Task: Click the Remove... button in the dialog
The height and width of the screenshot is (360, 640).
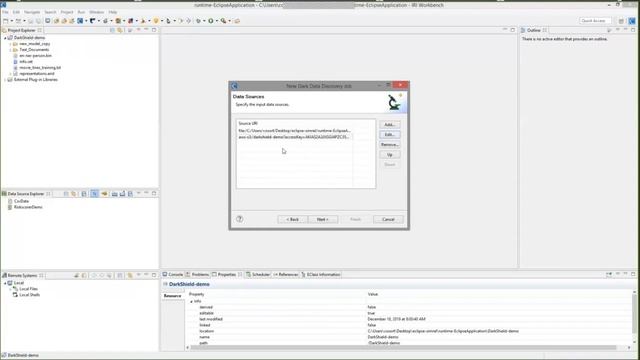Action: click(389, 144)
